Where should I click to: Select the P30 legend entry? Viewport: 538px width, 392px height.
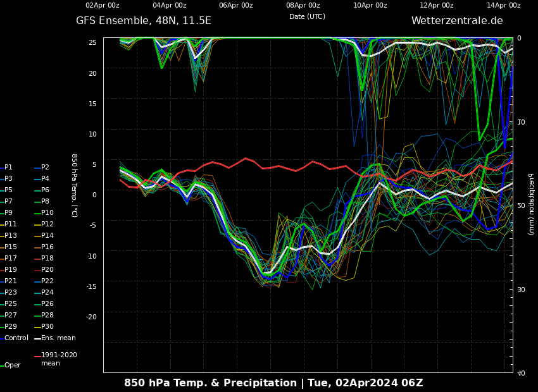[x=47, y=327]
